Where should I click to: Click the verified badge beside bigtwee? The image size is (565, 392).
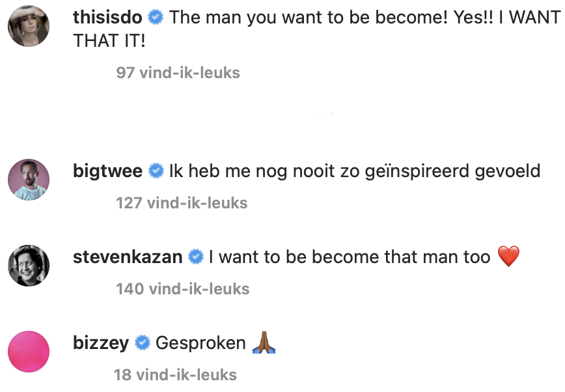[156, 172]
